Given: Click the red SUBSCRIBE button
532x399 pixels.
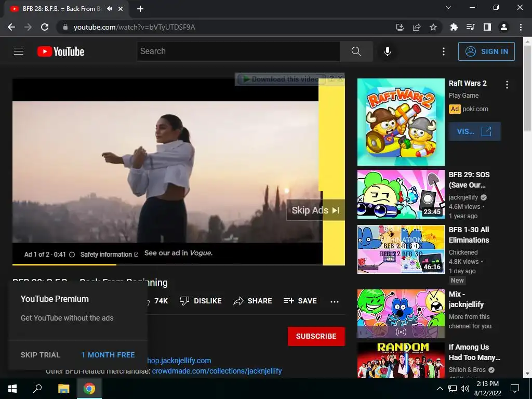Looking at the screenshot, I should pyautogui.click(x=316, y=336).
